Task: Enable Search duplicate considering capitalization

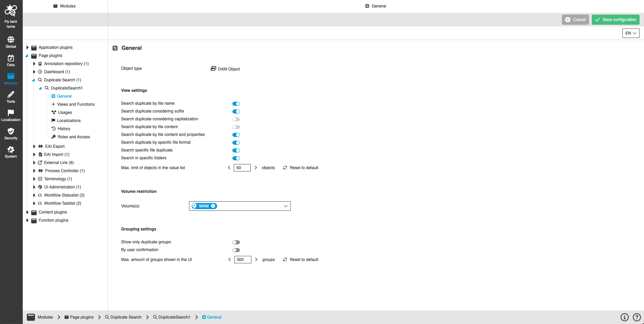Action: [x=236, y=119]
